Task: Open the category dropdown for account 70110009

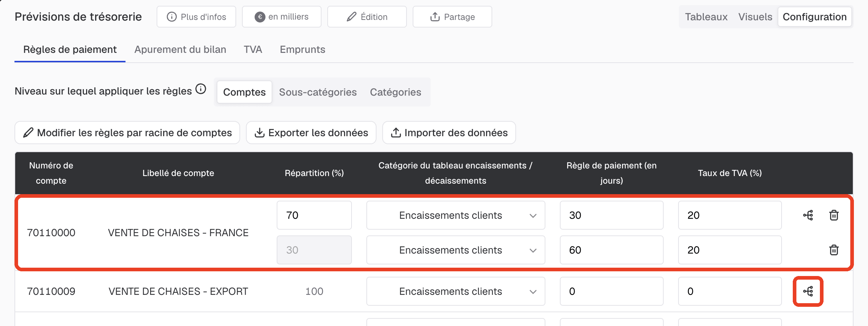Action: 456,291
